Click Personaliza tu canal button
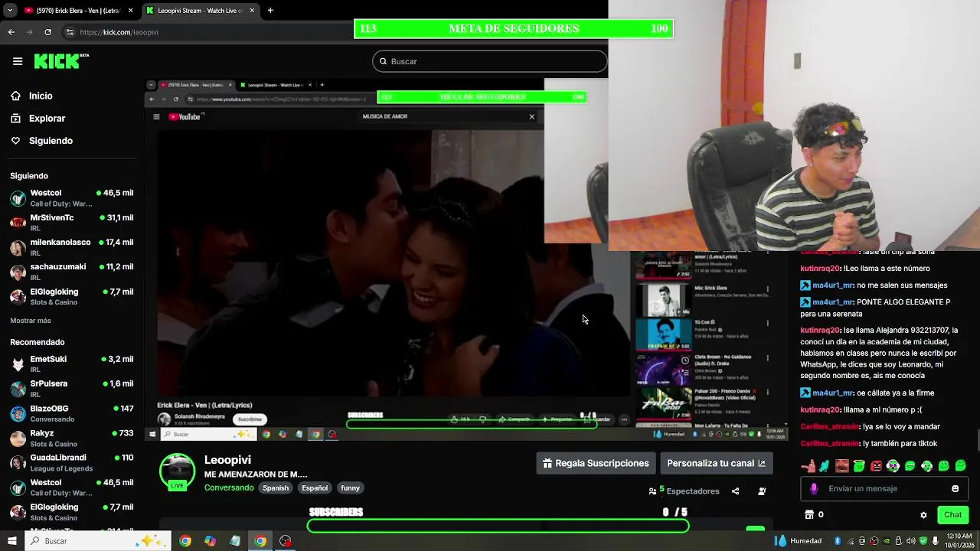This screenshot has height=551, width=980. click(x=716, y=463)
